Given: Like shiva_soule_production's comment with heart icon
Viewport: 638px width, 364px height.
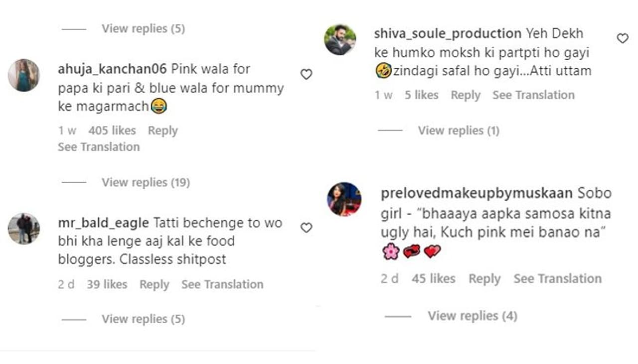Looking at the screenshot, I should (x=623, y=38).
